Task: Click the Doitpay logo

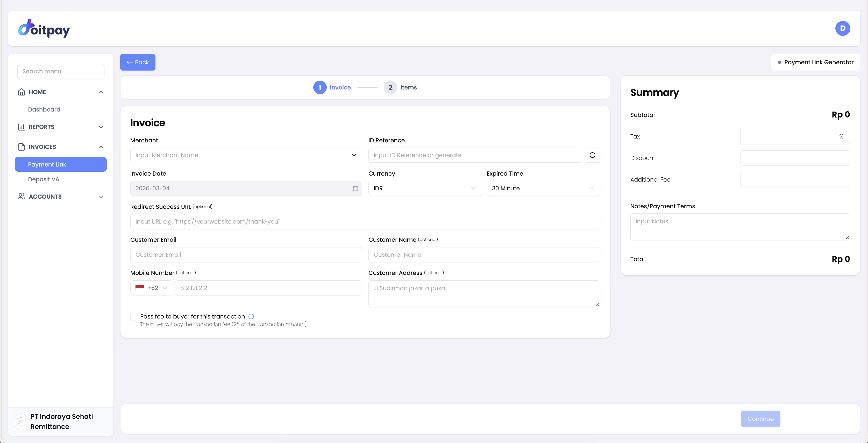Action: (44, 28)
